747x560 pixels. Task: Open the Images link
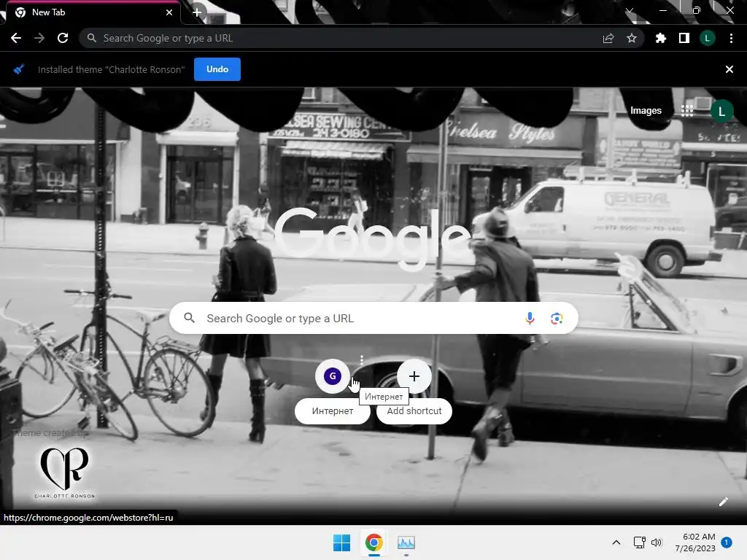(646, 111)
